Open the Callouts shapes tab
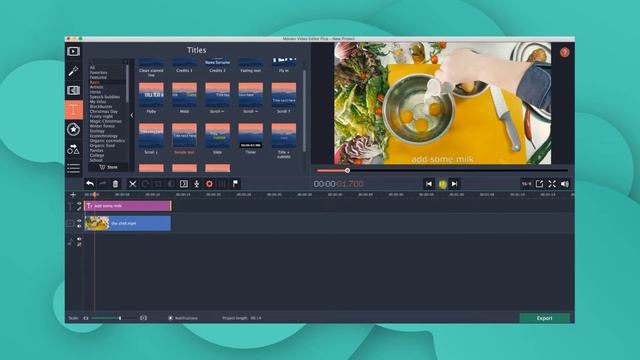This screenshot has height=360, width=640. click(73, 149)
